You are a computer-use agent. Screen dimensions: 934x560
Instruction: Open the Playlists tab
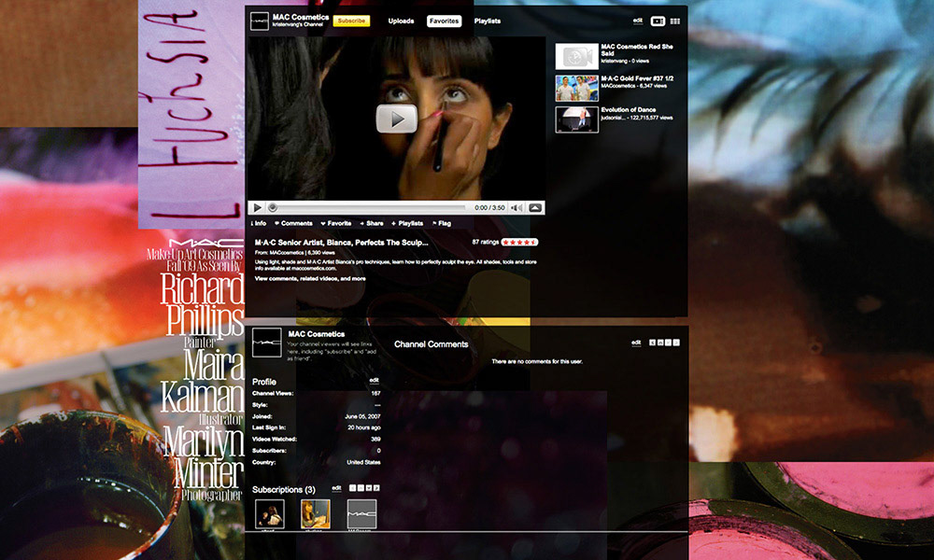coord(488,21)
